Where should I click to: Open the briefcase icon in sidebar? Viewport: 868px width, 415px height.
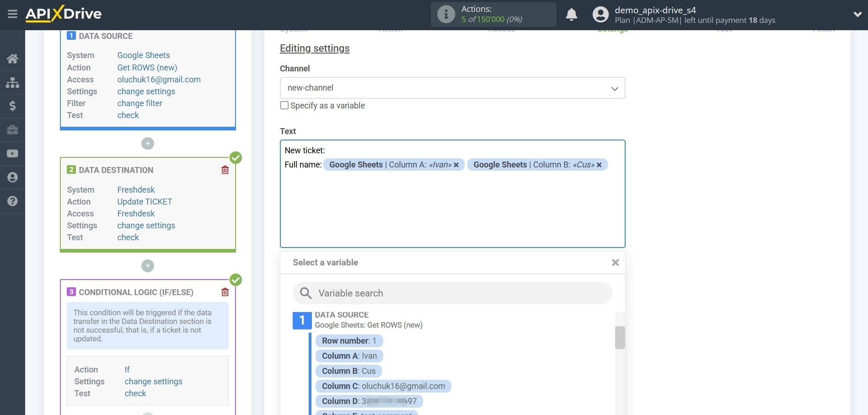click(12, 130)
